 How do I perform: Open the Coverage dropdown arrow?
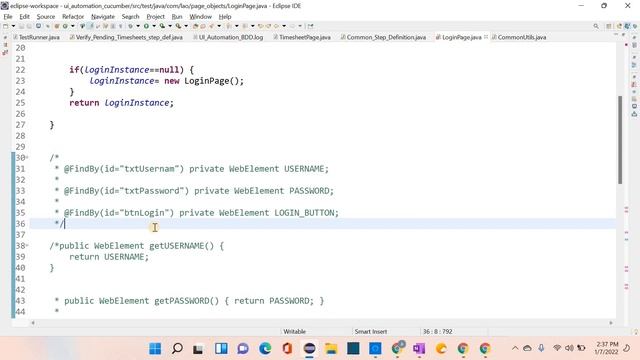(170, 26)
